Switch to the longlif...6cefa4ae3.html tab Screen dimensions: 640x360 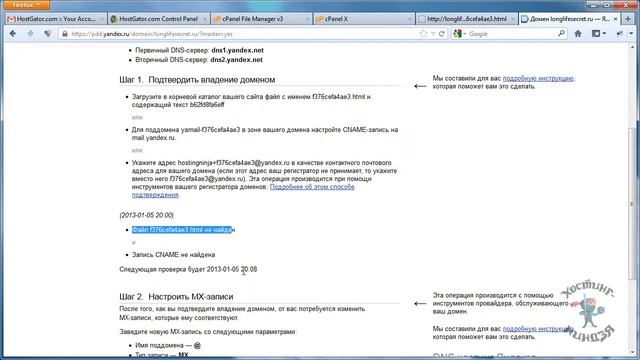tap(467, 19)
